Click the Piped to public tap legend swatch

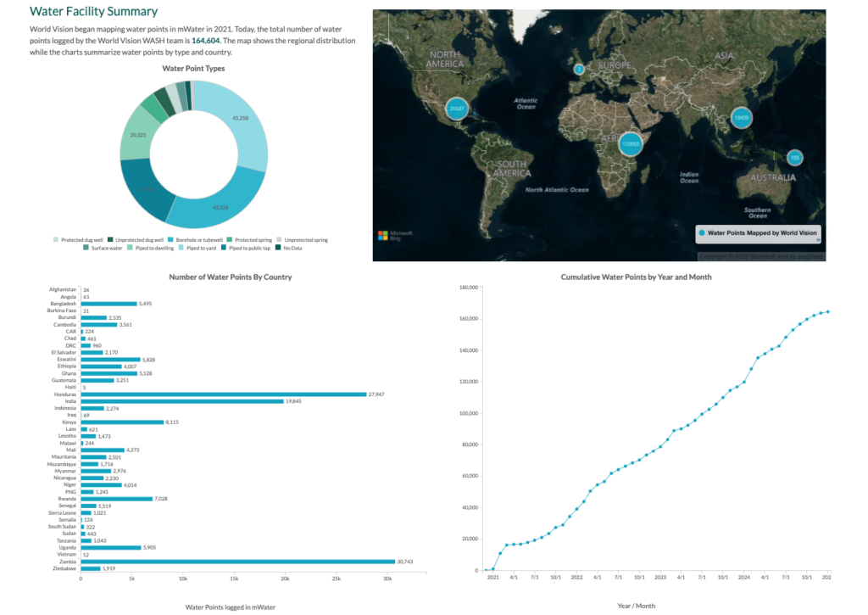(x=224, y=248)
